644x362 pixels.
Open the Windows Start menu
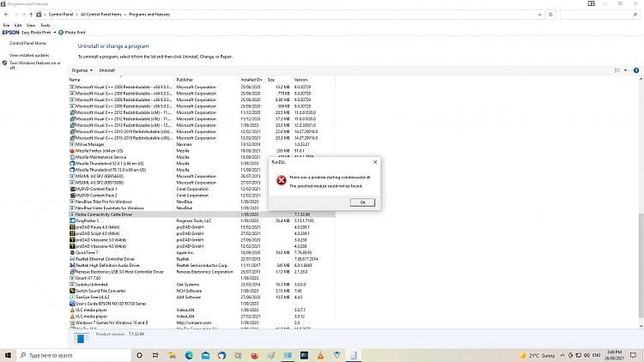click(x=8, y=355)
